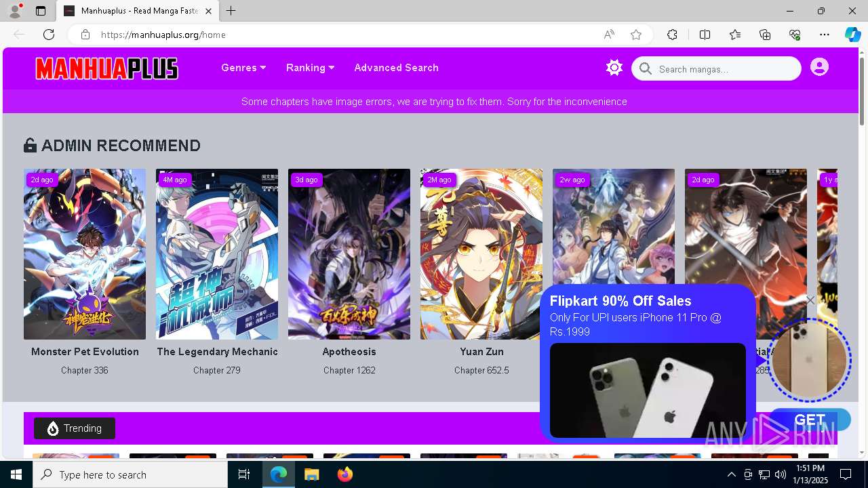Open Apotheosis cover image
The height and width of the screenshot is (488, 868).
point(349,254)
